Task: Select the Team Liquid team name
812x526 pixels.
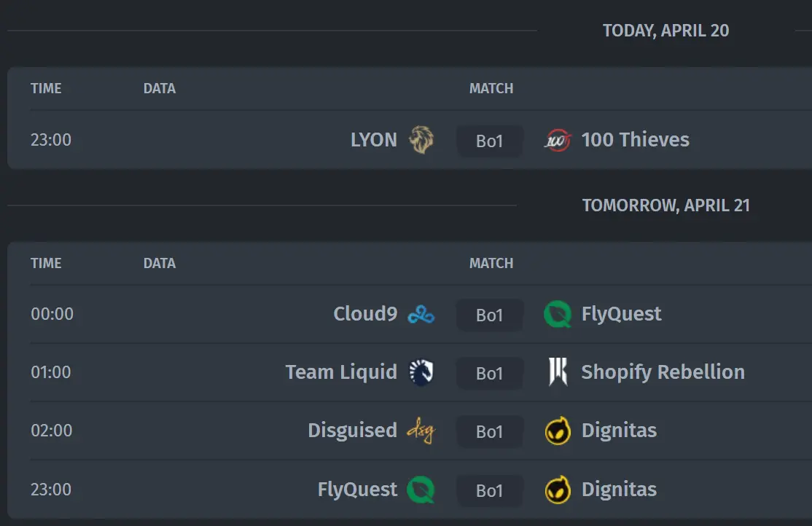Action: click(x=341, y=372)
